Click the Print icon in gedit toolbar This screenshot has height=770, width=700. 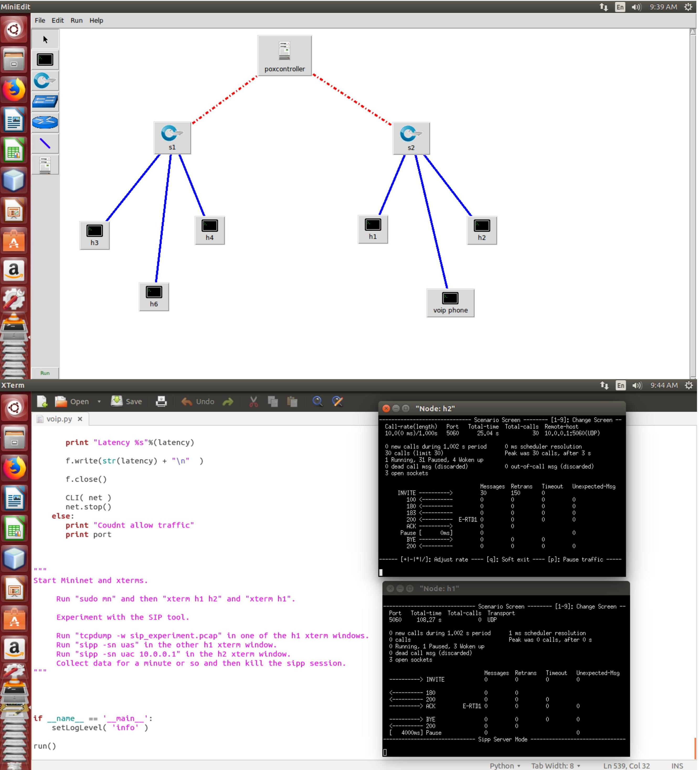click(161, 401)
